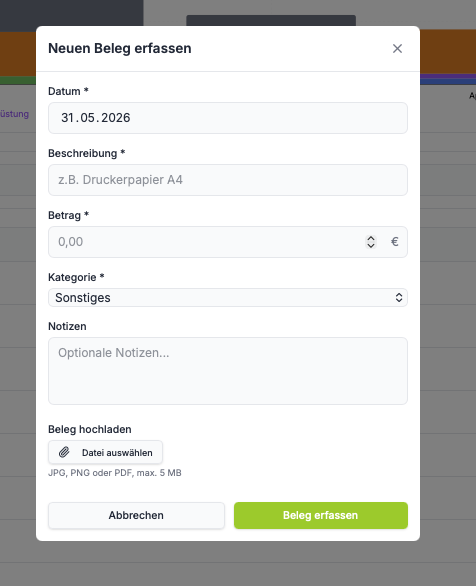Click the Notizen field label
Viewport: 476px width, 586px height.
pyautogui.click(x=67, y=326)
